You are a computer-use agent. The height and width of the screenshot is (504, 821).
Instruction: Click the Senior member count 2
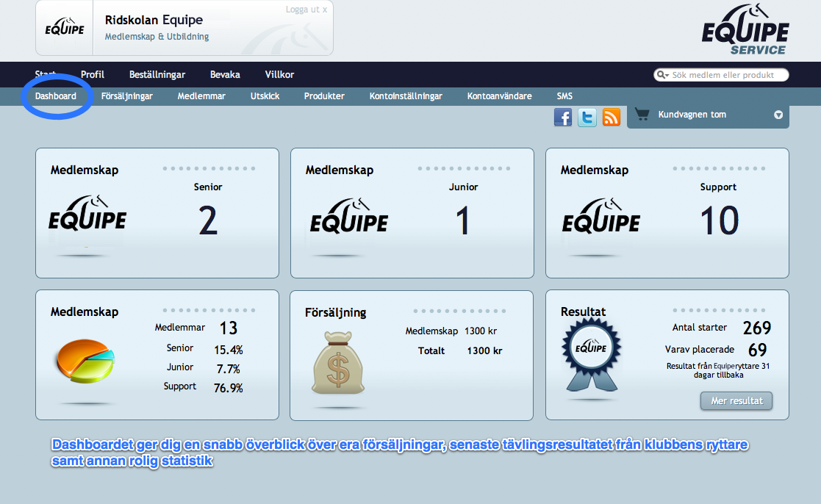(208, 220)
